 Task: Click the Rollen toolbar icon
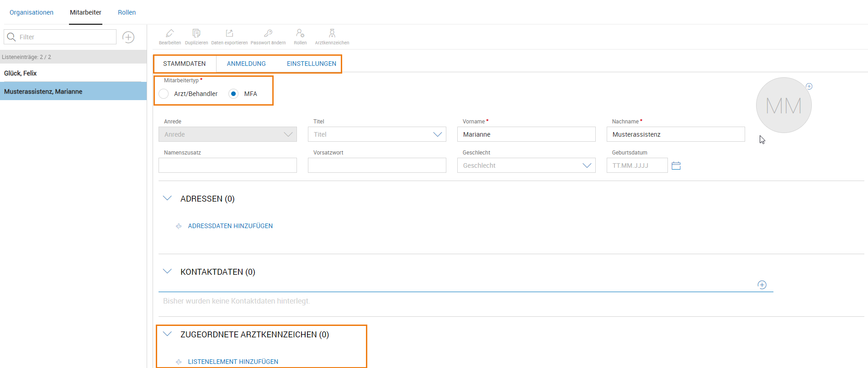(300, 33)
